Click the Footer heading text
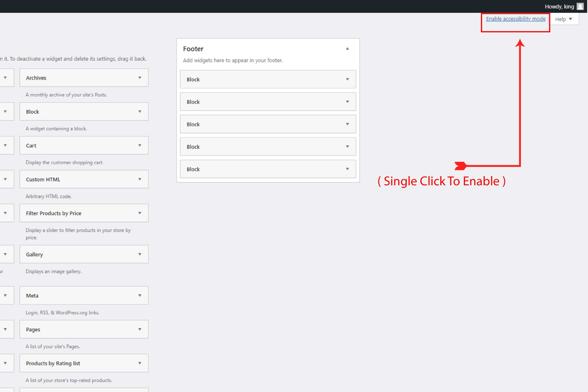Image resolution: width=588 pixels, height=392 pixels. click(193, 49)
